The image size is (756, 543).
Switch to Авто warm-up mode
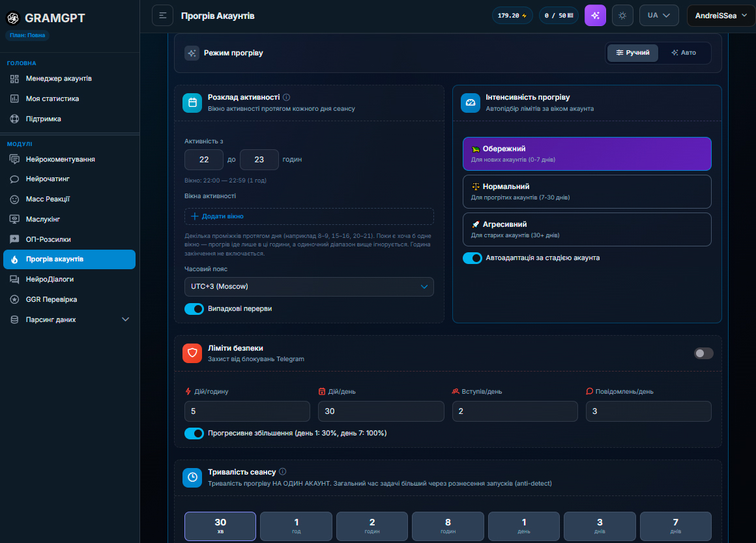[x=684, y=53]
